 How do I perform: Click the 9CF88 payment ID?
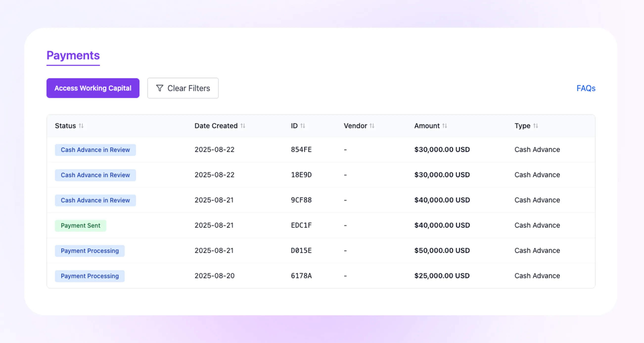301,200
